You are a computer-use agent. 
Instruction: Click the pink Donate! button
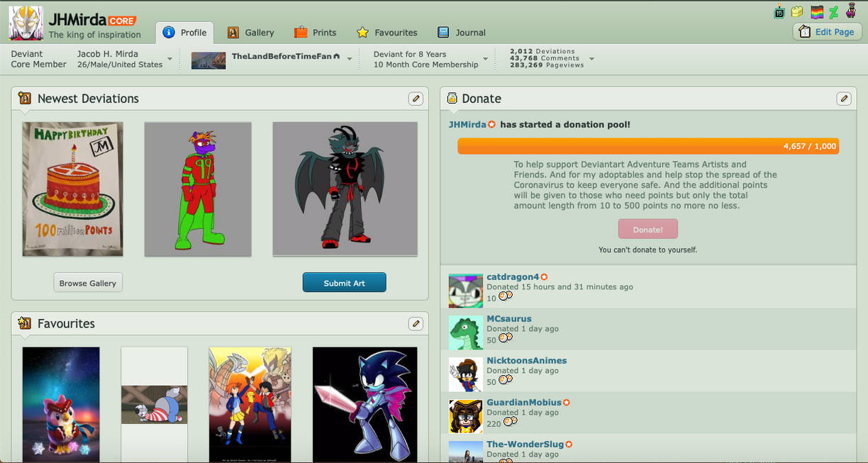coord(648,230)
